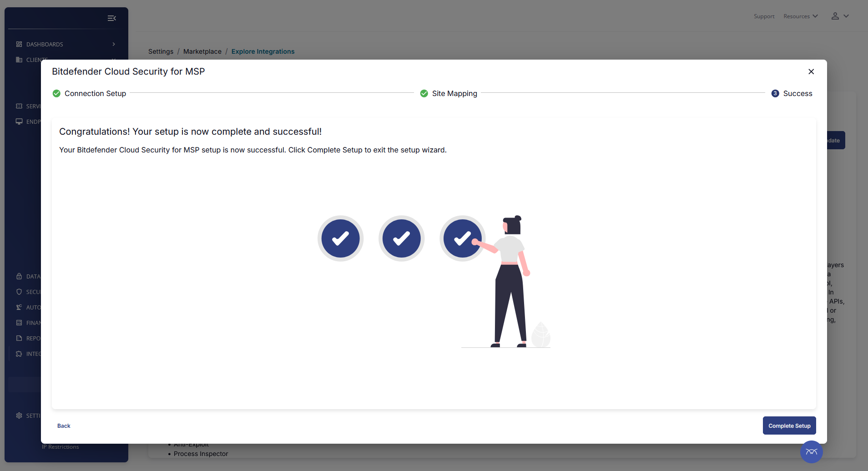This screenshot has height=471, width=868.
Task: Open the Resources dropdown
Action: pos(800,16)
